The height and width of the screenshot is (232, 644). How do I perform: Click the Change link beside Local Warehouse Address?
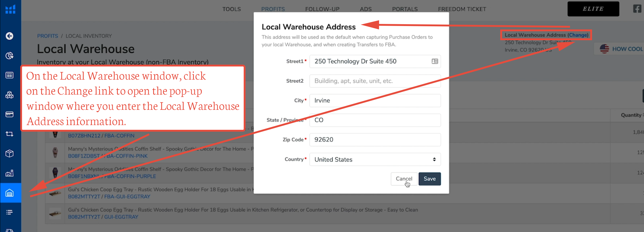578,35
